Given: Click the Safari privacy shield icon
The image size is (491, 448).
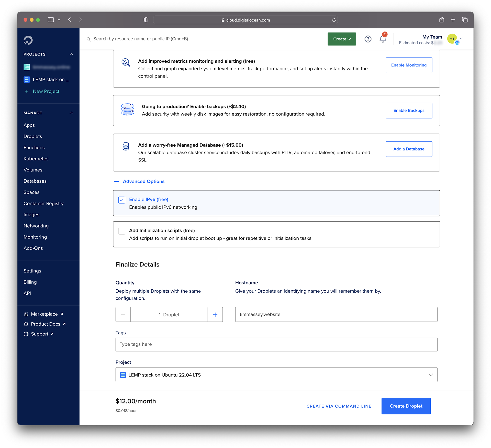Looking at the screenshot, I should click(146, 20).
